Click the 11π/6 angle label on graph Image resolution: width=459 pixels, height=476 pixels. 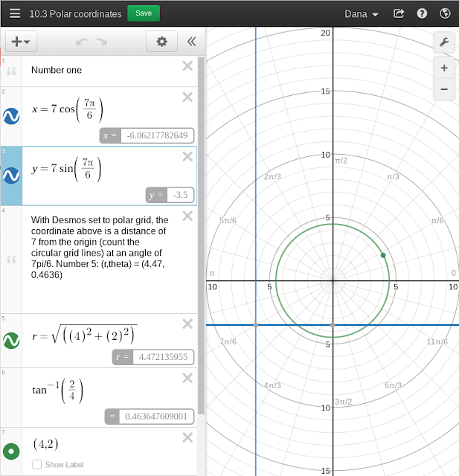pos(437,342)
